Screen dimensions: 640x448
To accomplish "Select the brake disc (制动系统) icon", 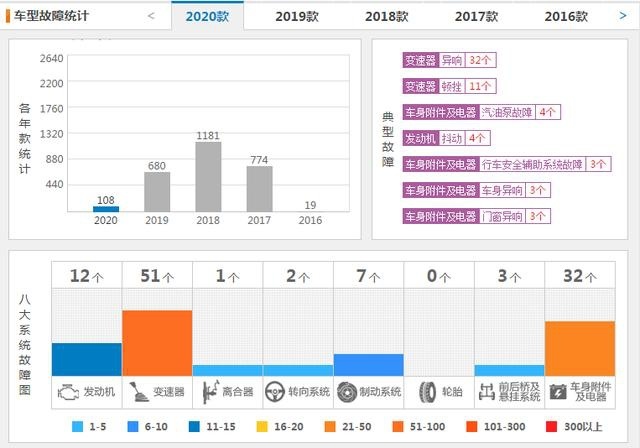I will [347, 392].
